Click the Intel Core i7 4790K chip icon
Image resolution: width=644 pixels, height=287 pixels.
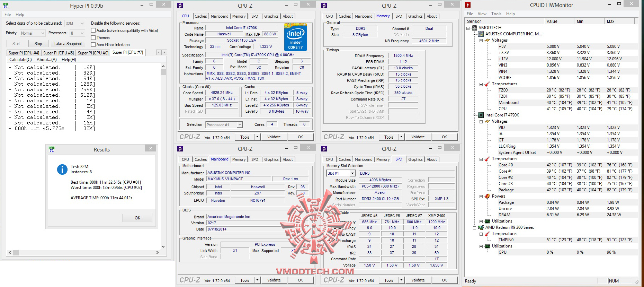coord(481,115)
